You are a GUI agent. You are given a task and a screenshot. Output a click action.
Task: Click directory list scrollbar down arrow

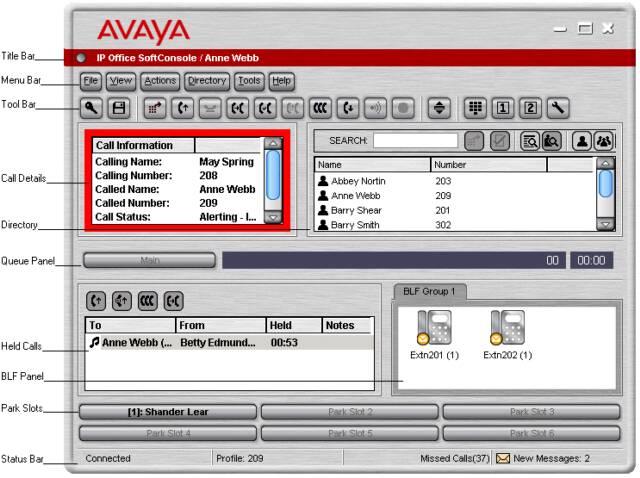coord(606,224)
